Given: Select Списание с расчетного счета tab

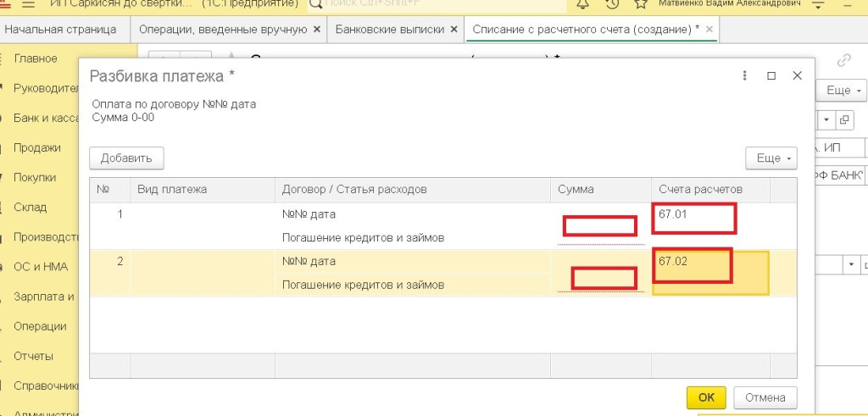Looking at the screenshot, I should click(x=586, y=30).
